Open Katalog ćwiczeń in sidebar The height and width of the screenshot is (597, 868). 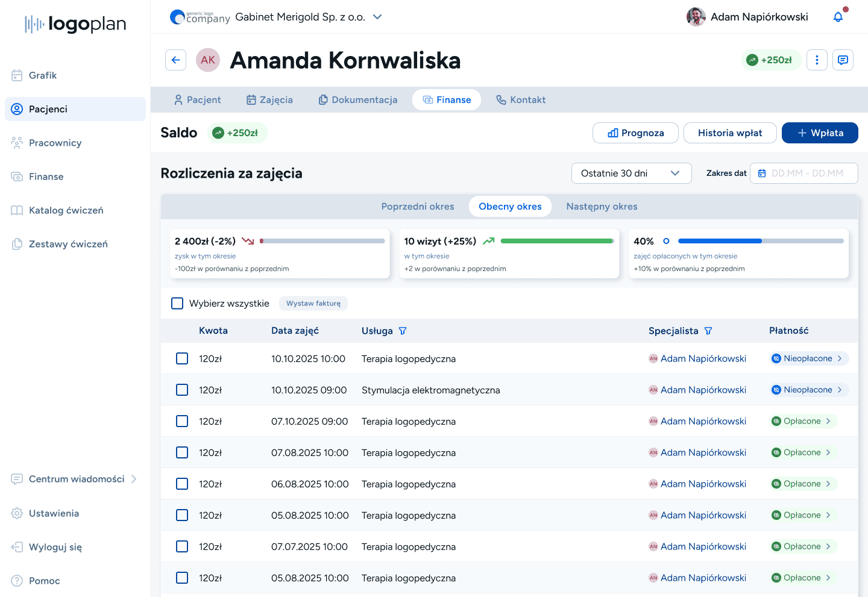pos(66,210)
